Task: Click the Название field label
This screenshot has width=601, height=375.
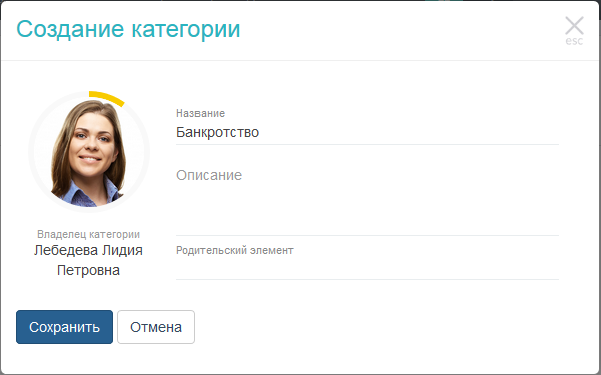Action: pyautogui.click(x=200, y=113)
